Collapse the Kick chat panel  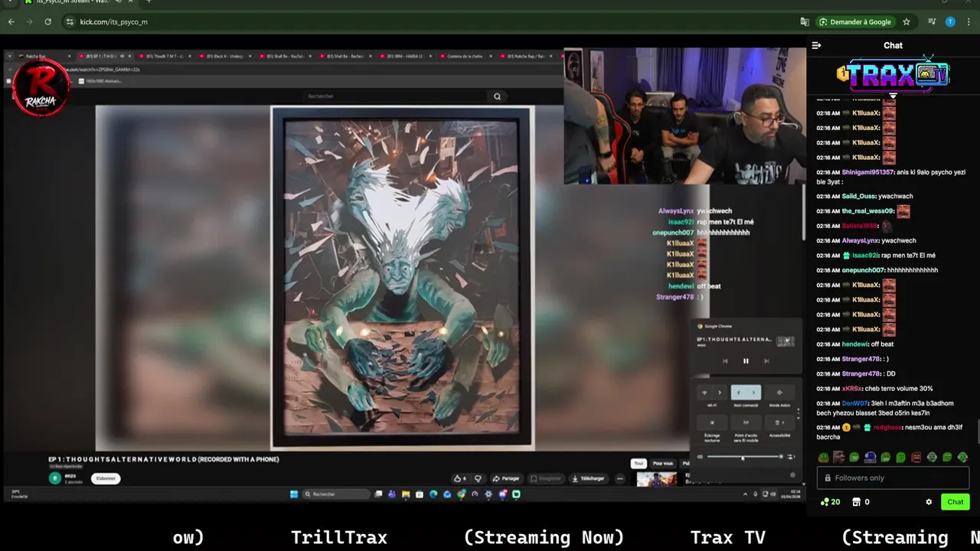816,45
